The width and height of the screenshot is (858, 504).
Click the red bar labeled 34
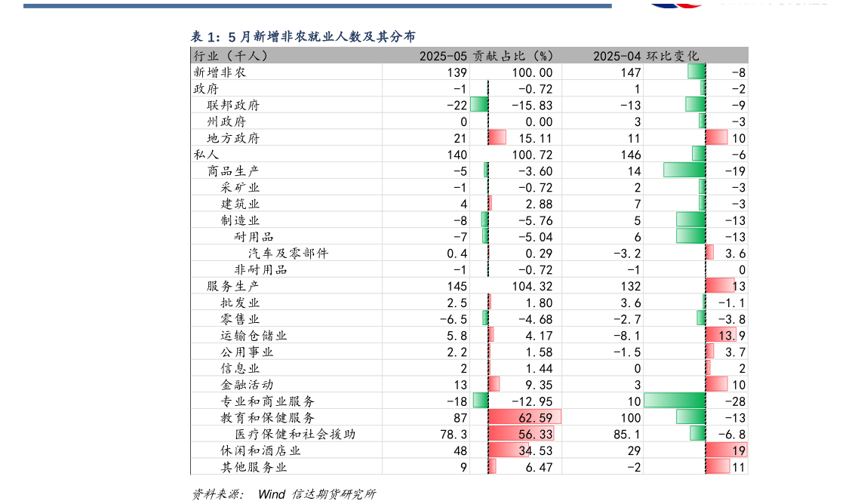tap(508, 450)
